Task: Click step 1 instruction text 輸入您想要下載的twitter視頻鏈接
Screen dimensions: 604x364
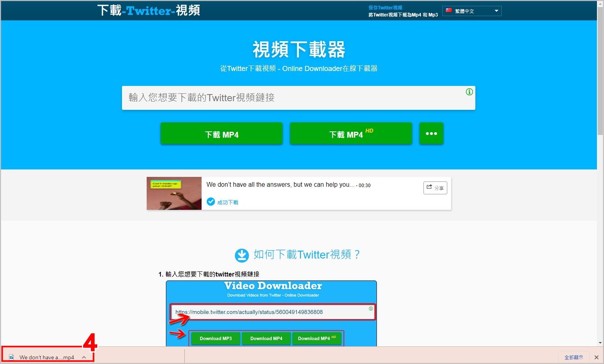Action: [212, 274]
